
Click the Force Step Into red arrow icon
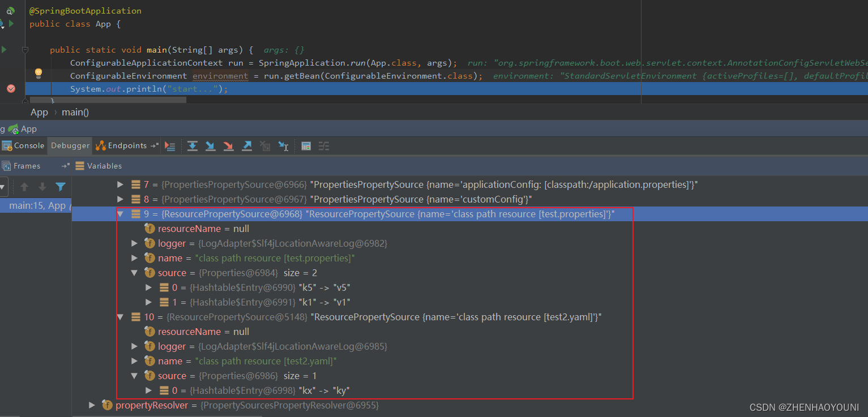click(x=228, y=146)
